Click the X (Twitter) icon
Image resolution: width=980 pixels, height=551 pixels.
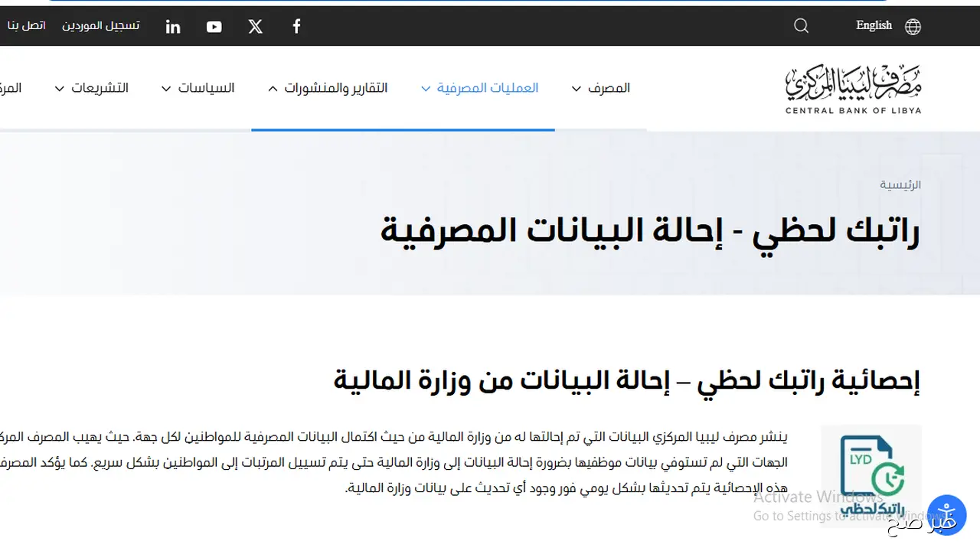coord(255,26)
